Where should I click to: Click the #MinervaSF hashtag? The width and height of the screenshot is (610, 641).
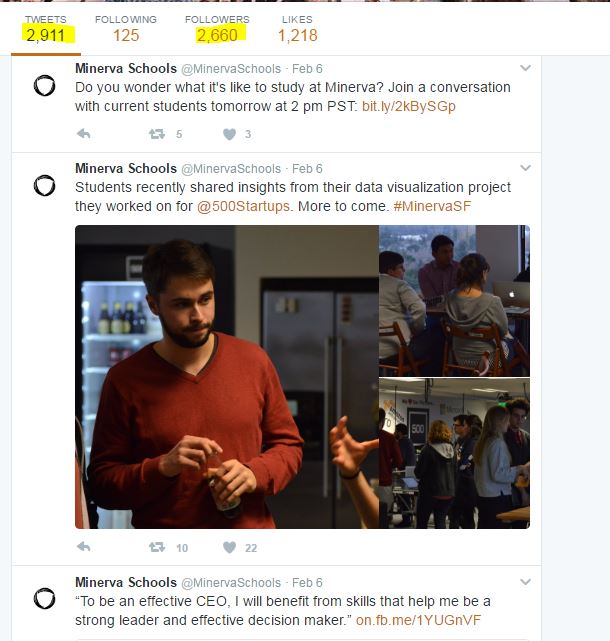[x=432, y=206]
